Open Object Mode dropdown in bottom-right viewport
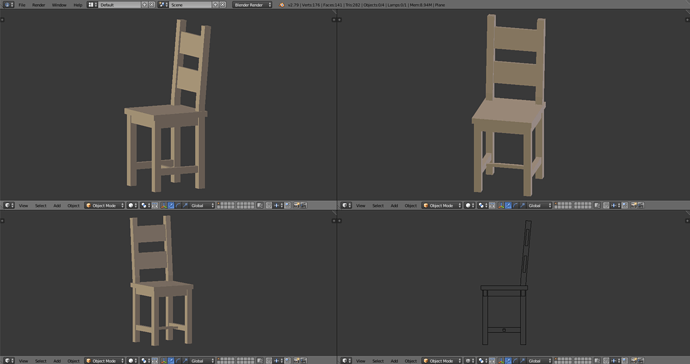Image resolution: width=690 pixels, height=364 pixels. click(x=442, y=360)
